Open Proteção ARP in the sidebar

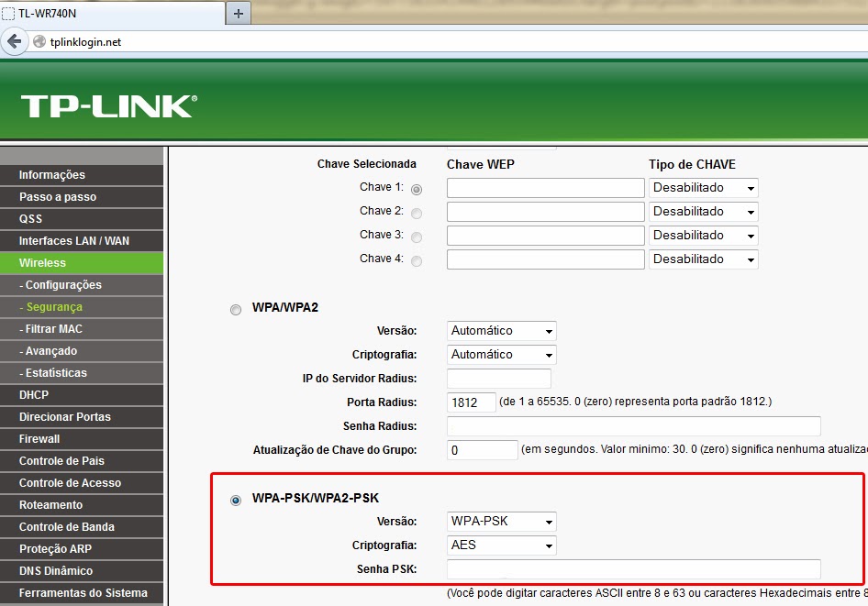click(x=82, y=549)
